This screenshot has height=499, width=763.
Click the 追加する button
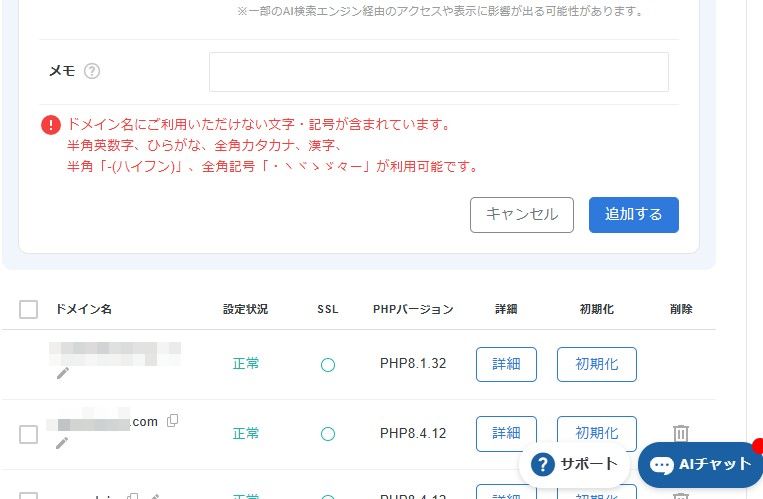633,215
